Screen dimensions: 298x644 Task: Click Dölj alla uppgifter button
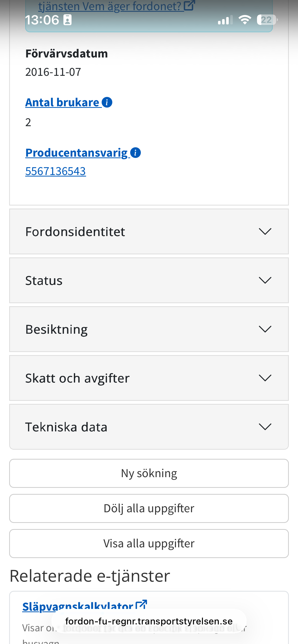[x=149, y=508]
